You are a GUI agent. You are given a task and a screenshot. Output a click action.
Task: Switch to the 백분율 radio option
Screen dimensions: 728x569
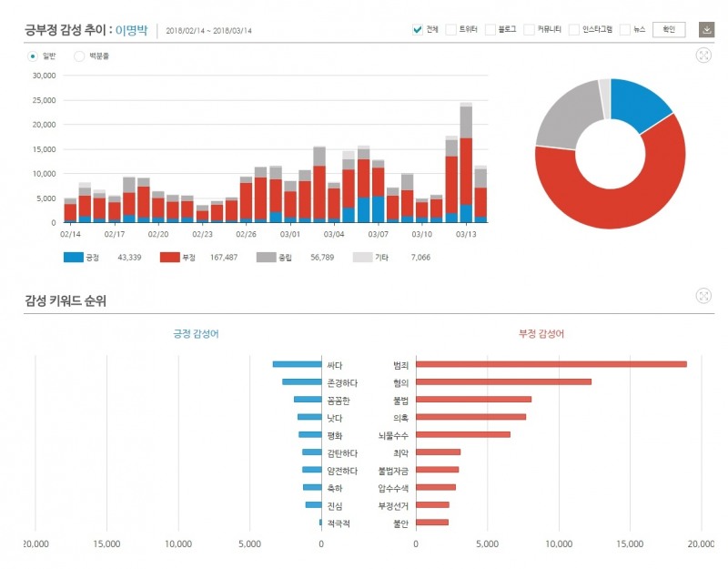pyautogui.click(x=79, y=56)
